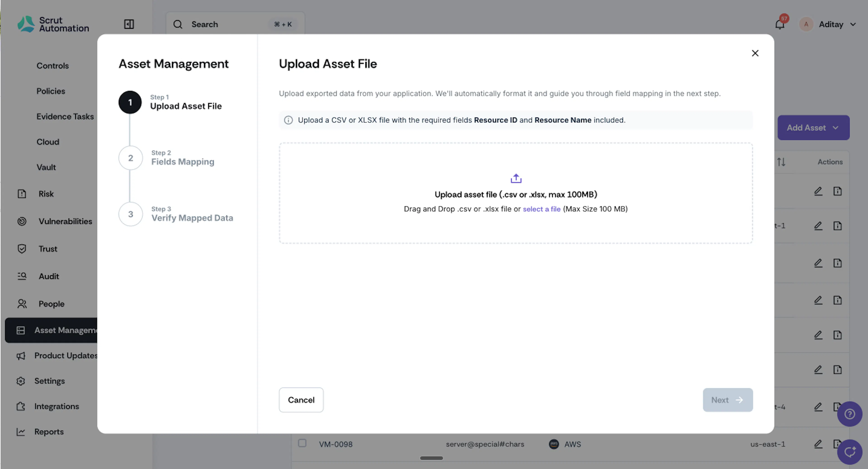The height and width of the screenshot is (469, 868).
Task: Collapse the sidebar panel icon
Action: pyautogui.click(x=129, y=24)
